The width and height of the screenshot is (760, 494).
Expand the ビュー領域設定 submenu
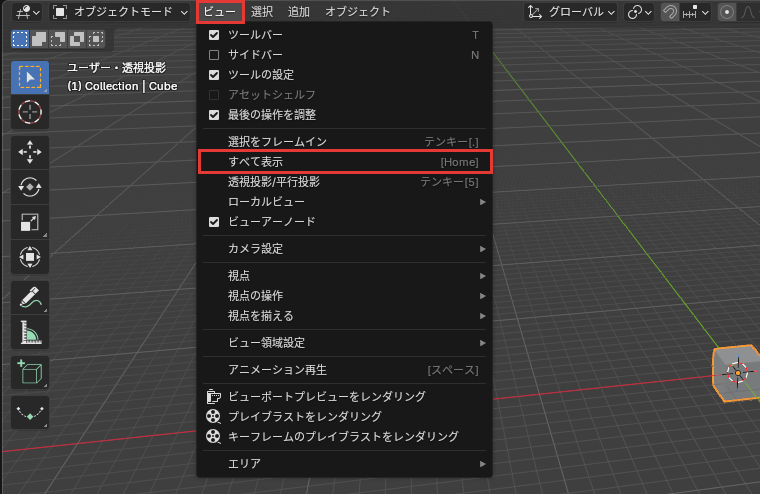point(345,343)
